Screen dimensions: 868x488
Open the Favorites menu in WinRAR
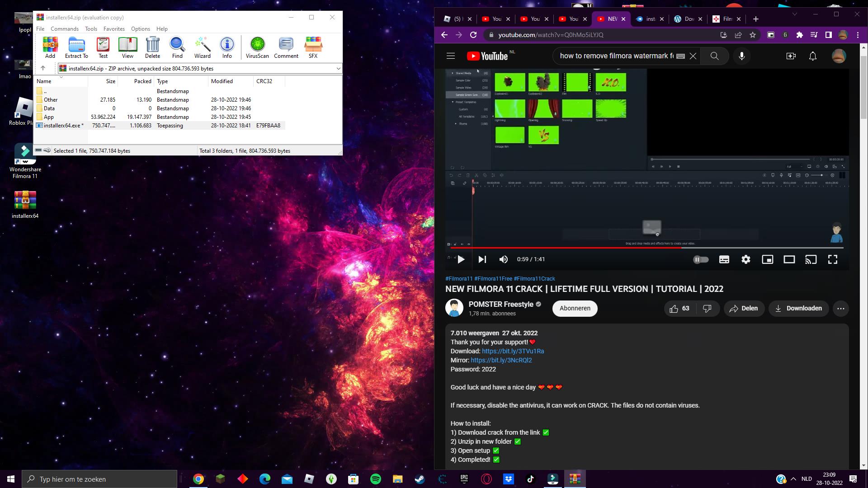point(114,29)
